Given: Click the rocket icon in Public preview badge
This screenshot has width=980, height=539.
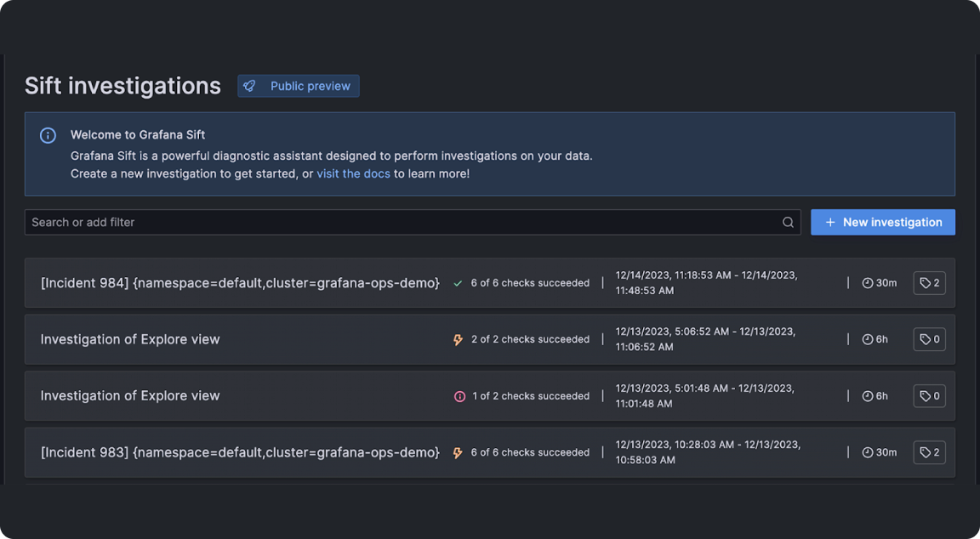Looking at the screenshot, I should [249, 86].
